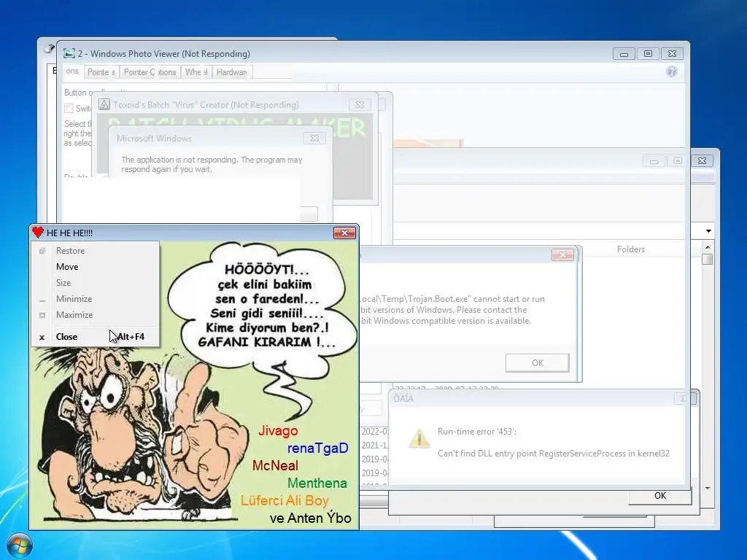The image size is (747, 560).
Task: Toggle the Switch primary buttons checkbox
Action: (69, 109)
